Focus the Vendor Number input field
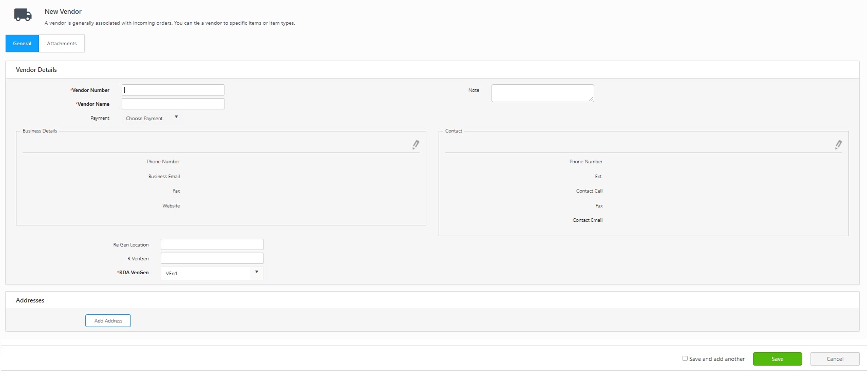The height and width of the screenshot is (381, 868). coord(173,90)
